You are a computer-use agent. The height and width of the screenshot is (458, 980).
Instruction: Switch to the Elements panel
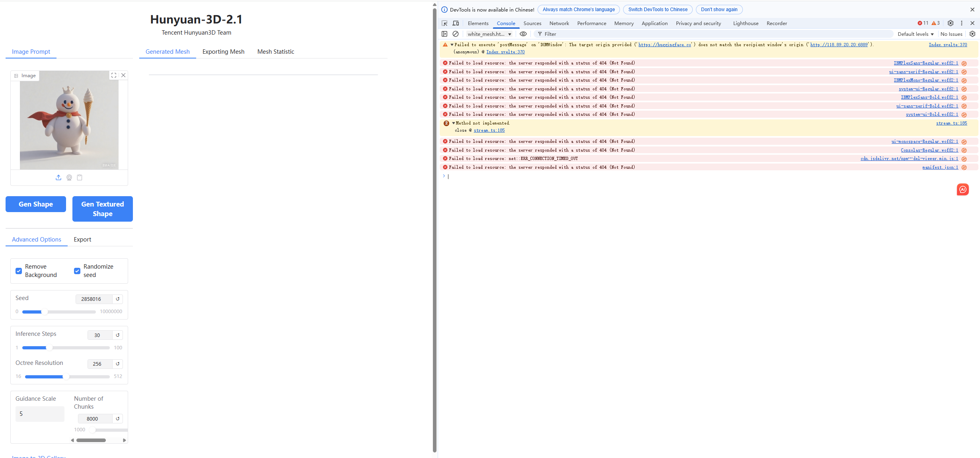(x=478, y=23)
